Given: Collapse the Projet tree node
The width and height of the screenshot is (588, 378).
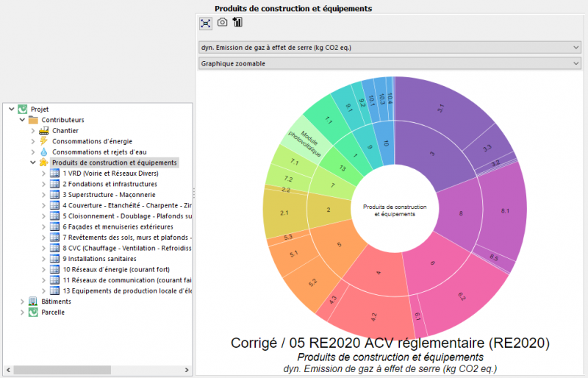Looking at the screenshot, I should pos(12,110).
